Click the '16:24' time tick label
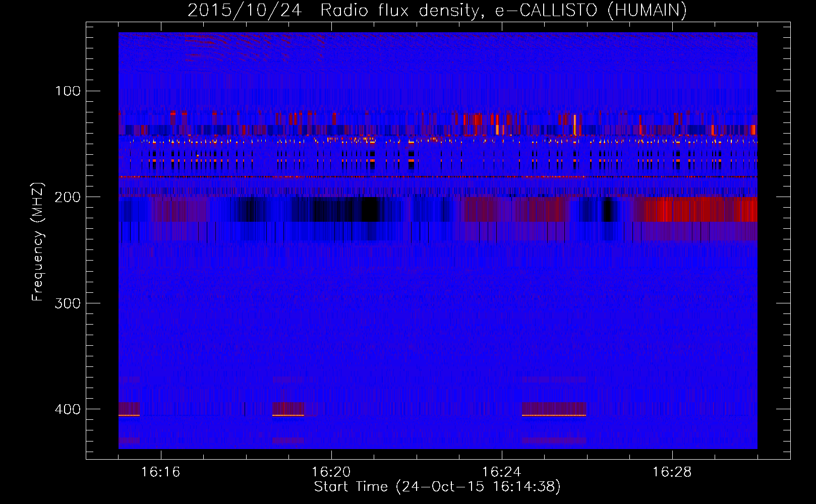Image resolution: width=816 pixels, height=504 pixels. pyautogui.click(x=501, y=472)
